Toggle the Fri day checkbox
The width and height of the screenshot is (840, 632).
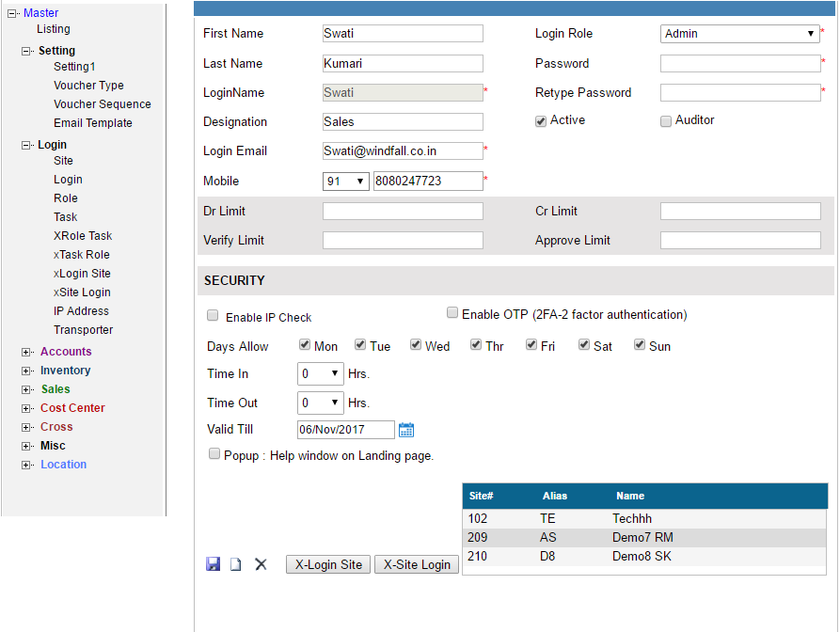[x=531, y=344]
